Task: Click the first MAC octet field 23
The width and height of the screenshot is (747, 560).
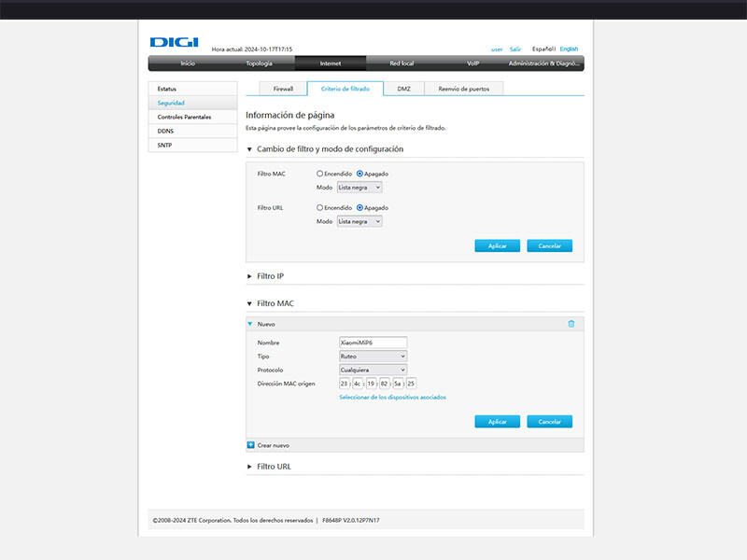Action: point(344,384)
